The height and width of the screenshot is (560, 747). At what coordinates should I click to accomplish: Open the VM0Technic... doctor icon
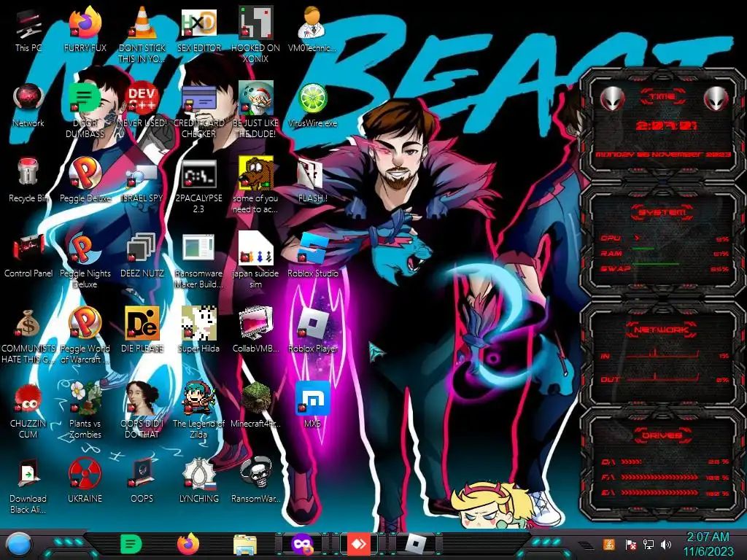click(312, 23)
